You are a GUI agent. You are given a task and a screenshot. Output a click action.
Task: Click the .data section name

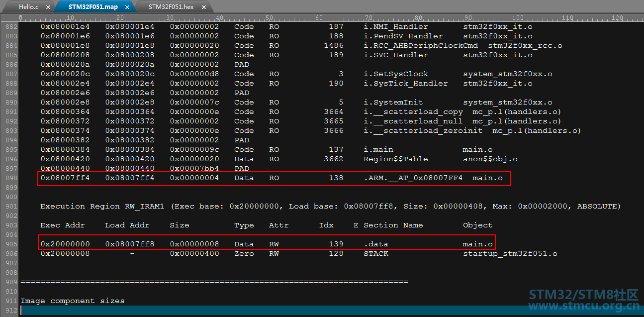pyautogui.click(x=376, y=244)
